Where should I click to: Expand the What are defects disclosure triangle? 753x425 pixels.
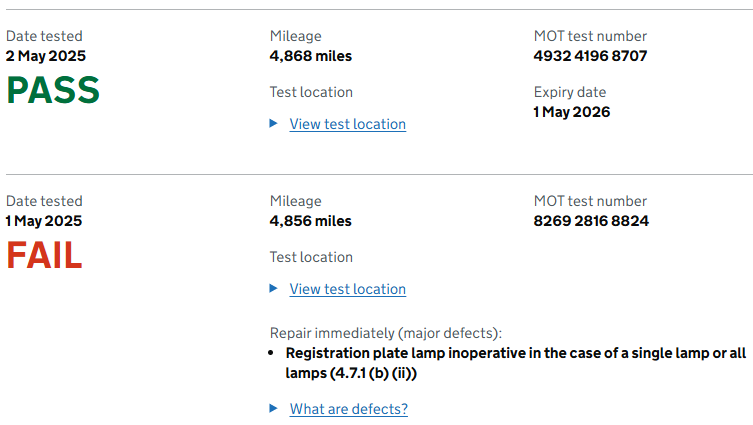(274, 409)
